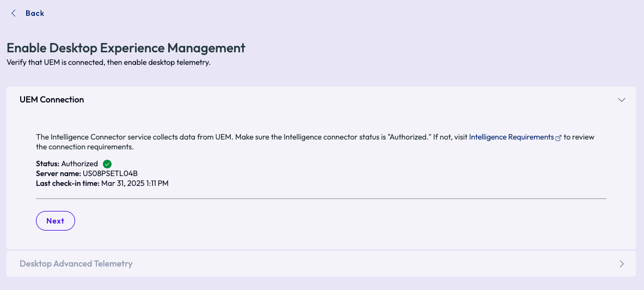The height and width of the screenshot is (290, 644).
Task: Select the Desktop Advanced Telemetry header
Action: 76,264
